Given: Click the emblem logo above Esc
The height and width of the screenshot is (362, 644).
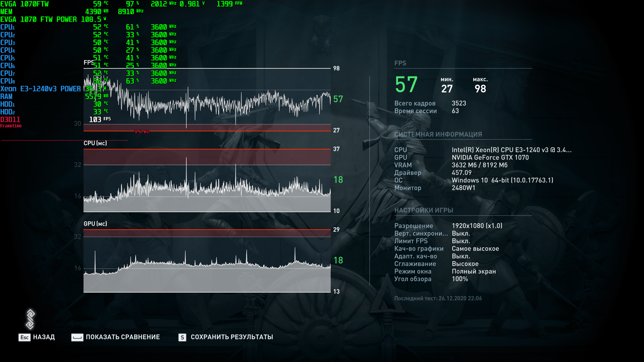Looking at the screenshot, I should pos(30,319).
